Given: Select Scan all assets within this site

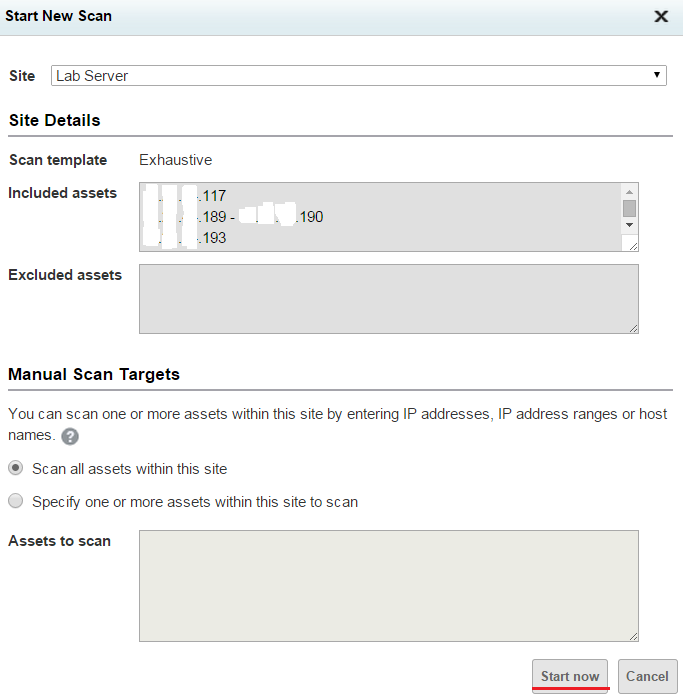Looking at the screenshot, I should pyautogui.click(x=16, y=468).
